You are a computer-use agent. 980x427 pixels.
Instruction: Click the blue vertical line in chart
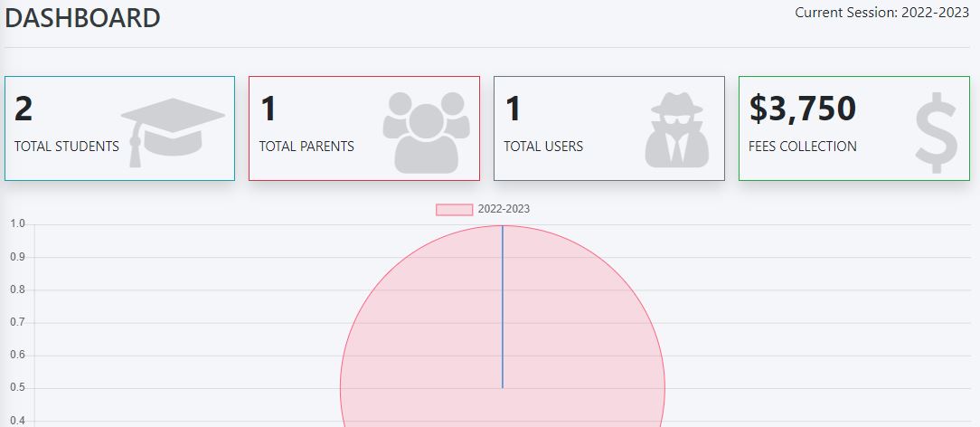click(x=503, y=308)
